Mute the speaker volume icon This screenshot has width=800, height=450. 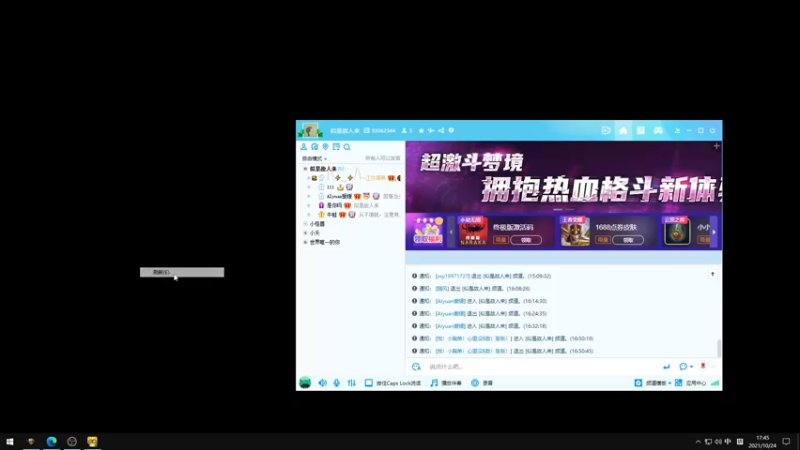click(322, 383)
